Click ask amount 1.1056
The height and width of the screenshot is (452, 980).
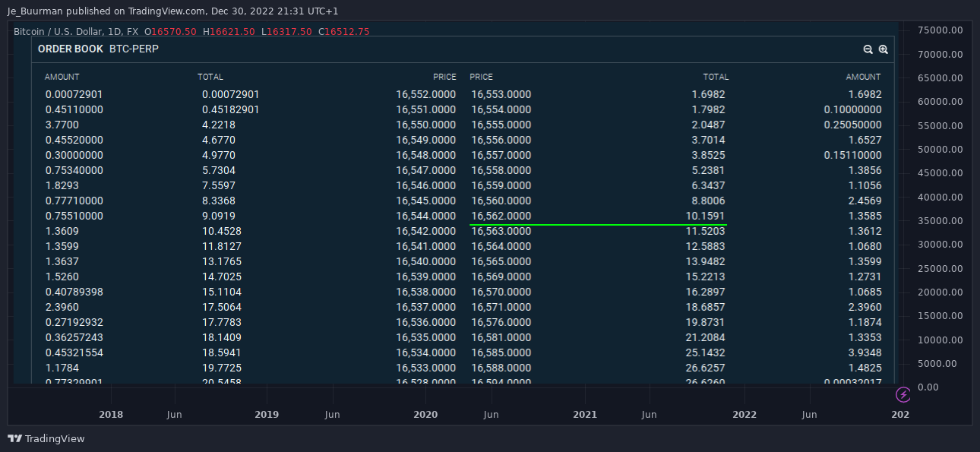[x=865, y=185]
